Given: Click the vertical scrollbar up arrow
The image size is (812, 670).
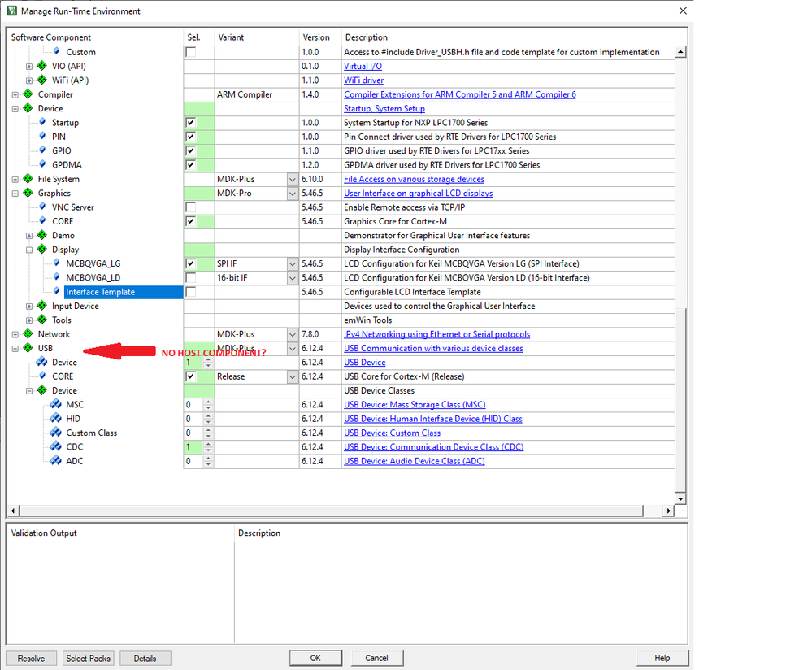Looking at the screenshot, I should click(x=680, y=52).
